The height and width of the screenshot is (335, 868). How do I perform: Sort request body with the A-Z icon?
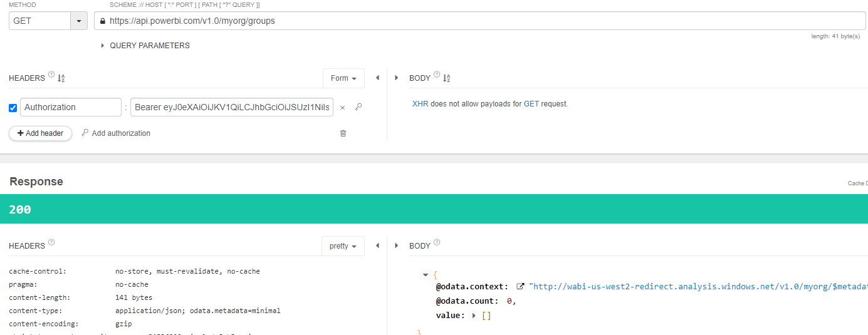coord(447,78)
